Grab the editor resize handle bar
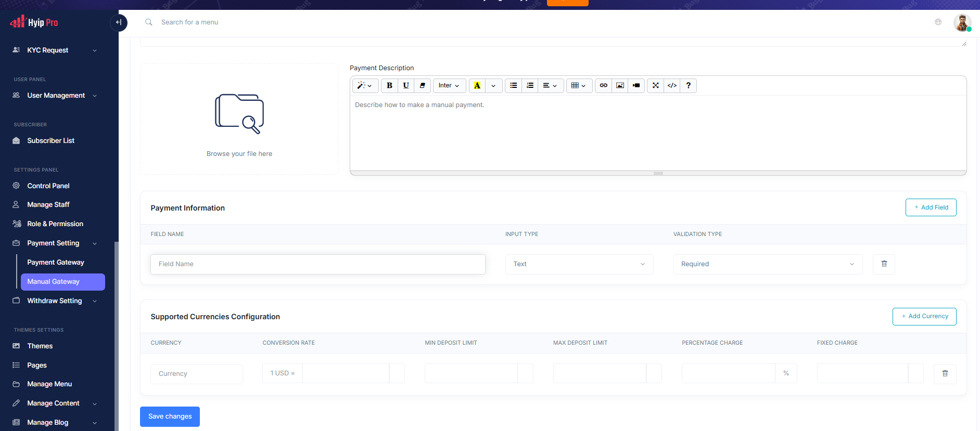This screenshot has width=980, height=431. click(x=658, y=173)
